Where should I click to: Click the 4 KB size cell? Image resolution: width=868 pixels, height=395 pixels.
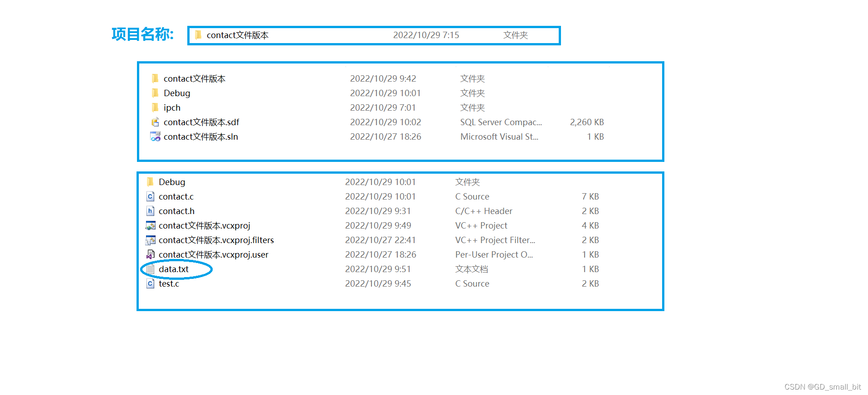pos(590,225)
